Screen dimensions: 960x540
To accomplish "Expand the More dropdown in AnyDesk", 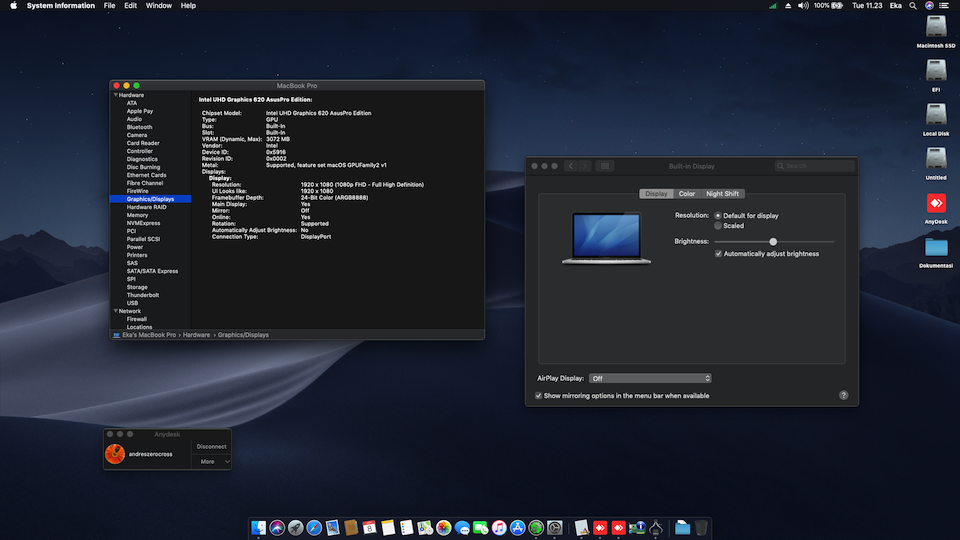I will (x=212, y=462).
